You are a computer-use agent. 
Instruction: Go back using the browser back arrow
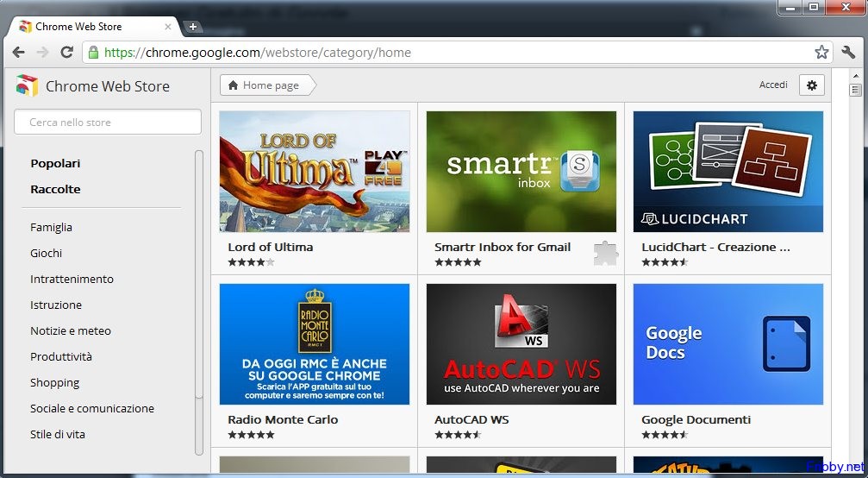coord(19,53)
